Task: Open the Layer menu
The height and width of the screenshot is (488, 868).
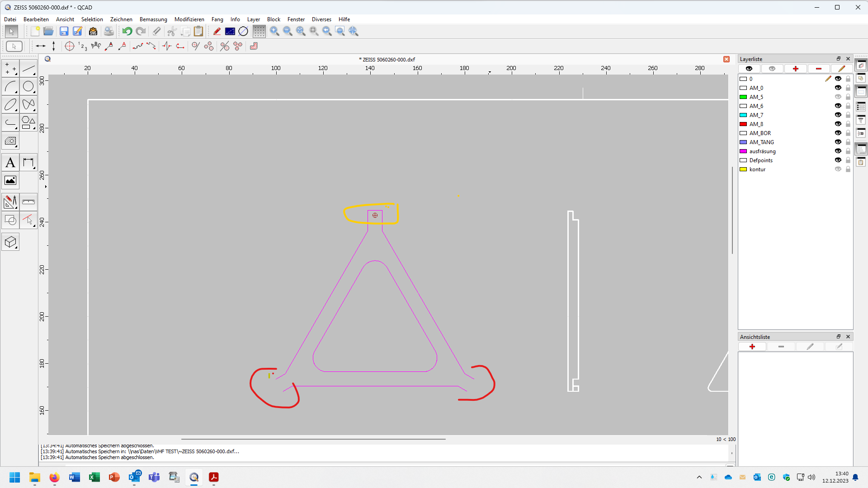Action: [254, 19]
